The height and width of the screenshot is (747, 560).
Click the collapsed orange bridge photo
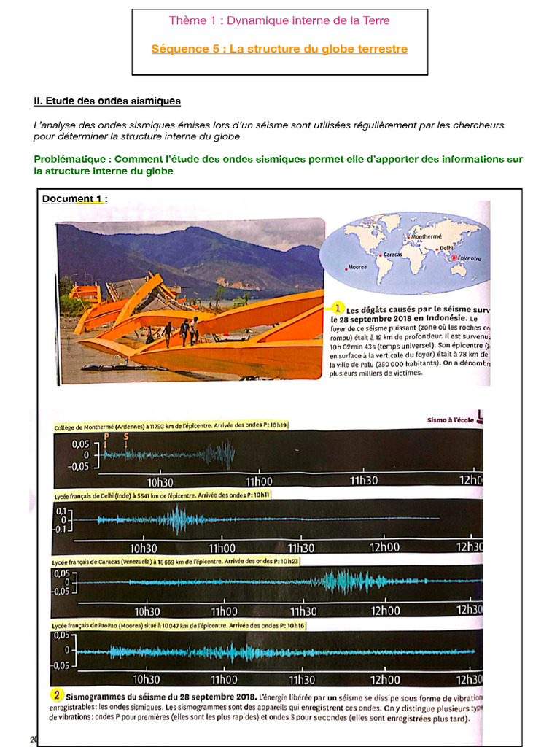click(x=190, y=301)
